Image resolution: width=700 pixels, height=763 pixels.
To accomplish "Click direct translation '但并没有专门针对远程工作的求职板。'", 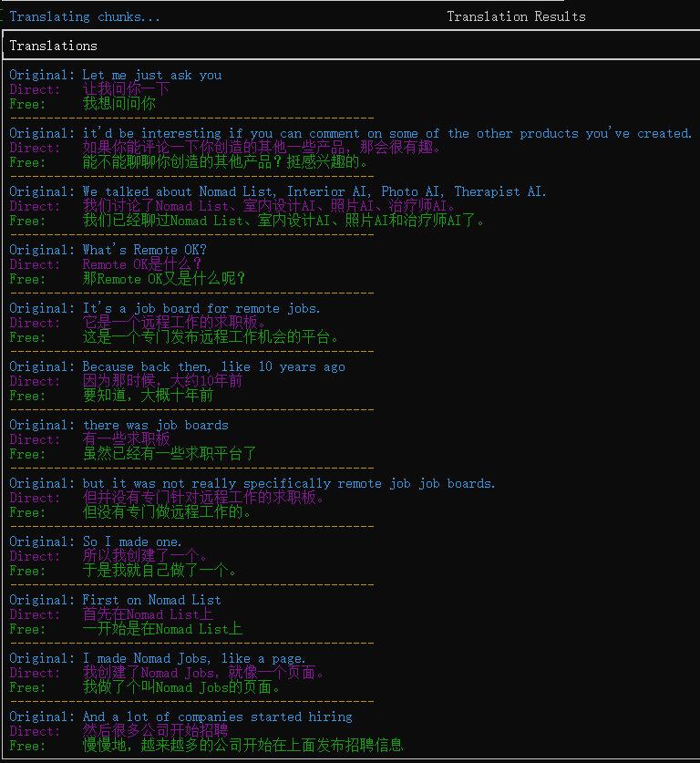I will [203, 498].
